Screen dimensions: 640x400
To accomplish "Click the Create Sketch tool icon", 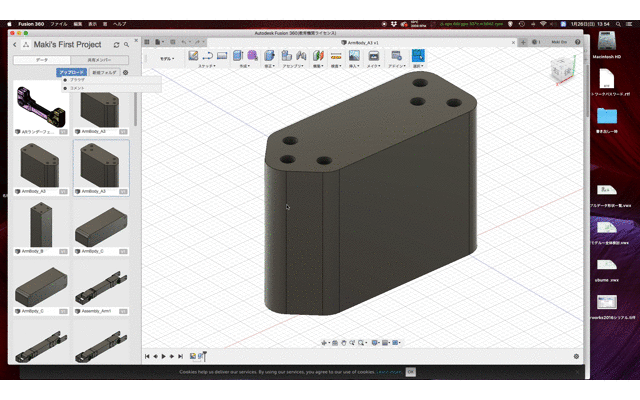I will (195, 56).
